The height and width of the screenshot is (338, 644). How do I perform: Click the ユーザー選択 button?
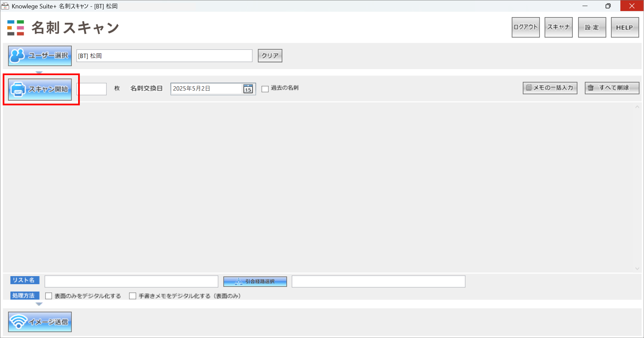coord(40,56)
